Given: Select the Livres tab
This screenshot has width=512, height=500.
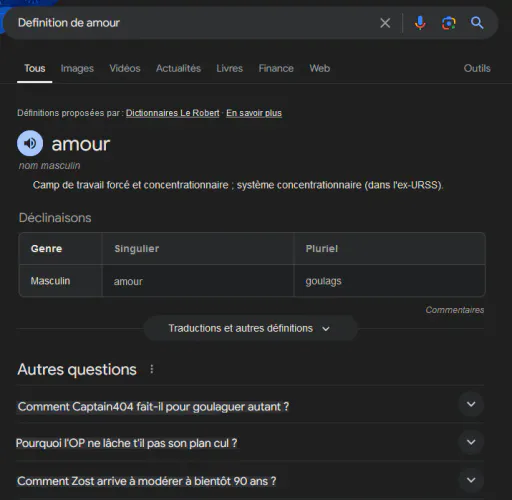Looking at the screenshot, I should click(229, 68).
